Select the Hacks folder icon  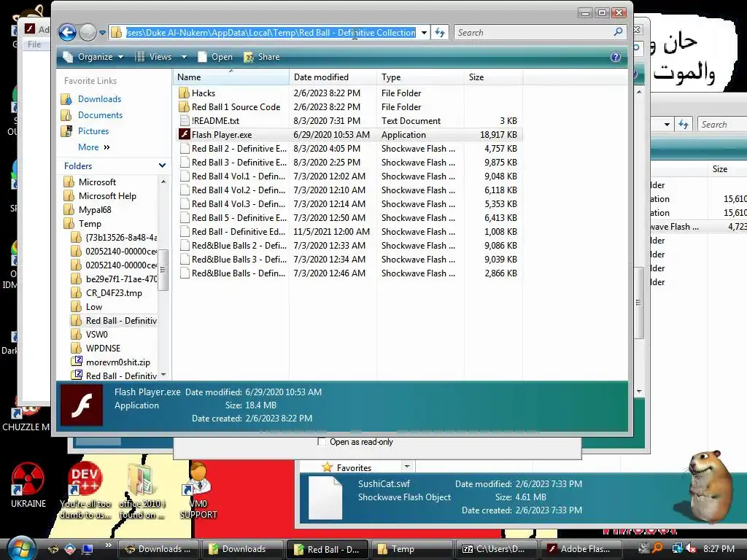184,93
